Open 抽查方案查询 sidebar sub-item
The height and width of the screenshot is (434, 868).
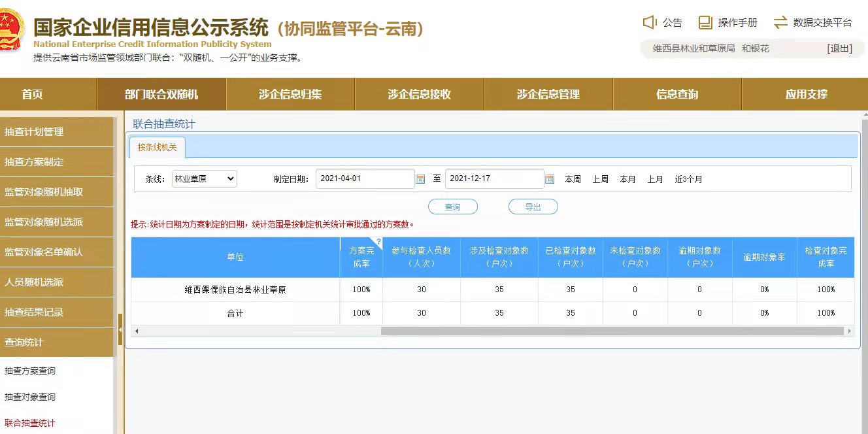coord(30,371)
